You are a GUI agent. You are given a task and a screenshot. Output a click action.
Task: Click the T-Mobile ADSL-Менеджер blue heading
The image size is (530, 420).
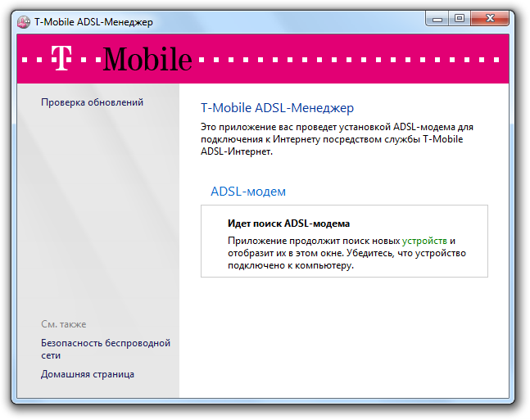click(277, 108)
